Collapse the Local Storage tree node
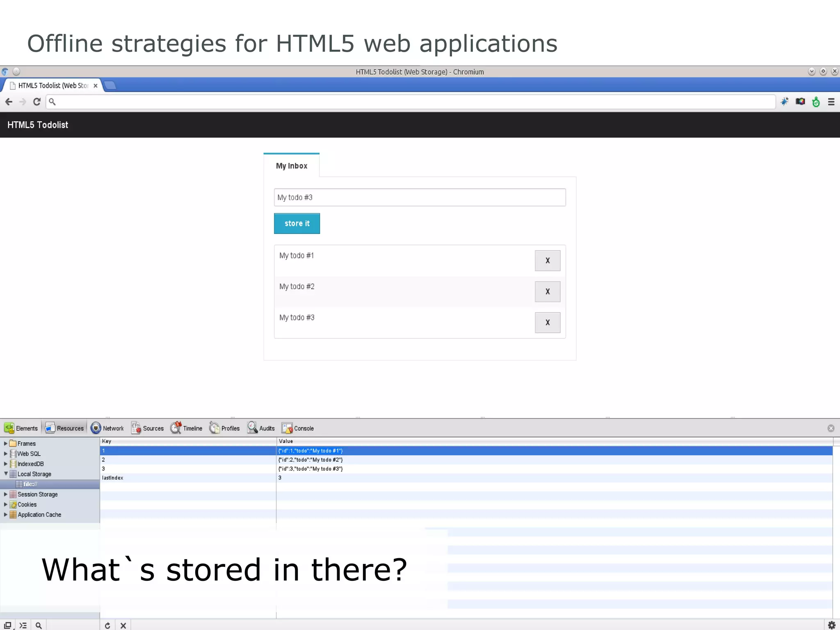This screenshot has width=840, height=630. pyautogui.click(x=6, y=474)
